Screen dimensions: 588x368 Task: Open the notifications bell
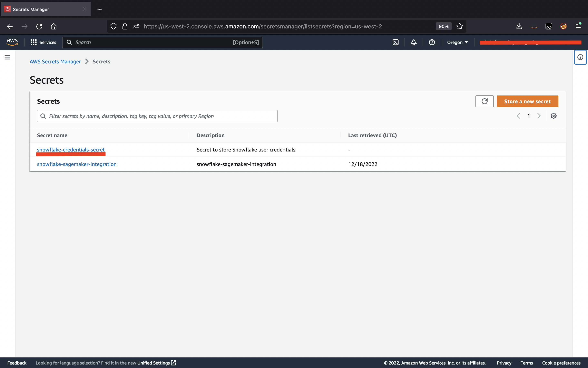(414, 42)
